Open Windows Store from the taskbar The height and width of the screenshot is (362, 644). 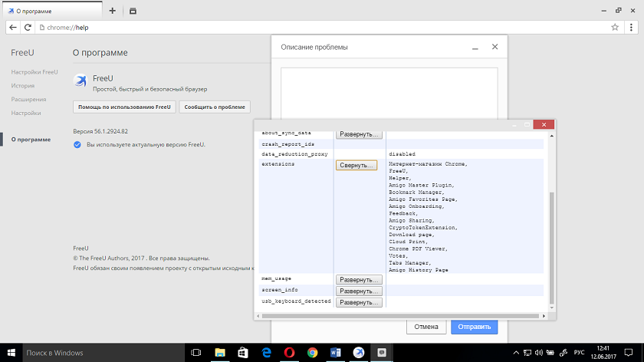click(243, 352)
